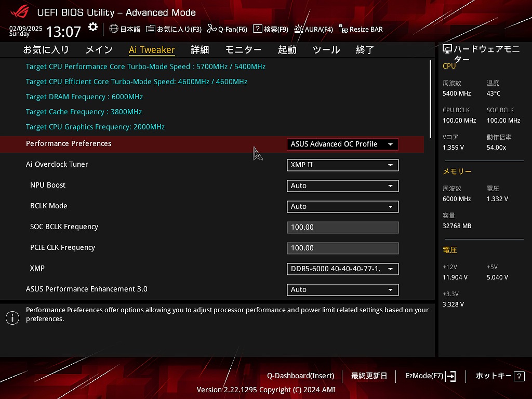Click the clock time 13:07

63,32
